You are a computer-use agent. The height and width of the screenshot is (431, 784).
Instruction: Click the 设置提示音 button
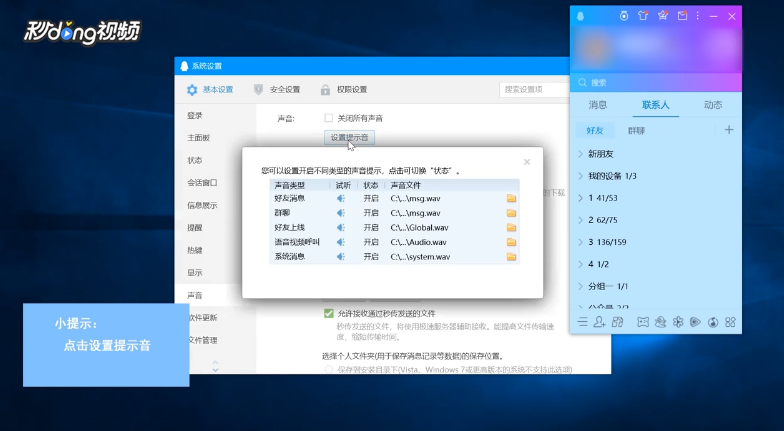click(350, 138)
